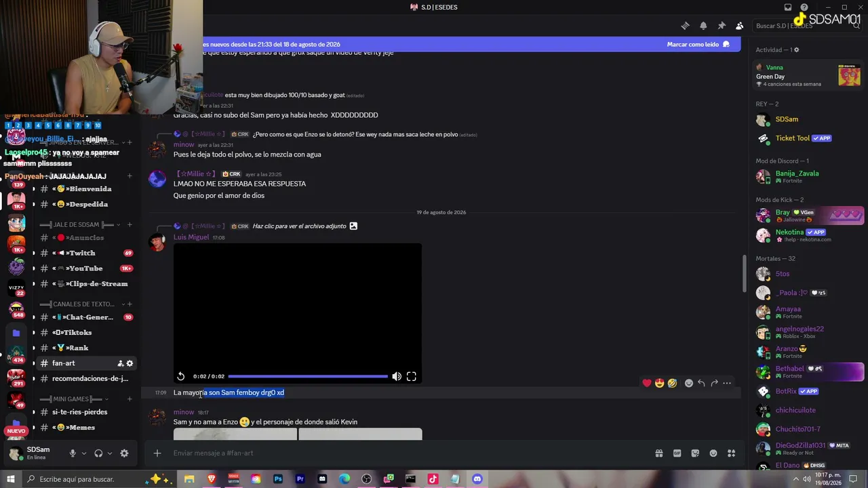Open the Activity settings gear
868x488 pixels.
796,49
